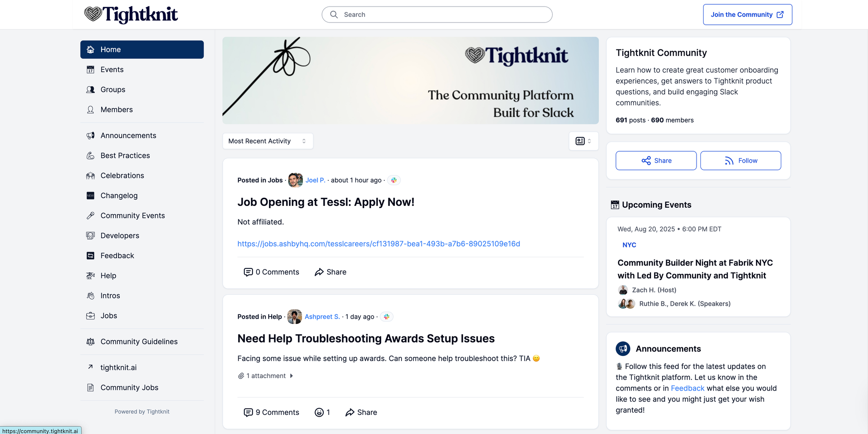Image resolution: width=868 pixels, height=434 pixels.
Task: Click Zach H. host avatar
Action: click(623, 290)
